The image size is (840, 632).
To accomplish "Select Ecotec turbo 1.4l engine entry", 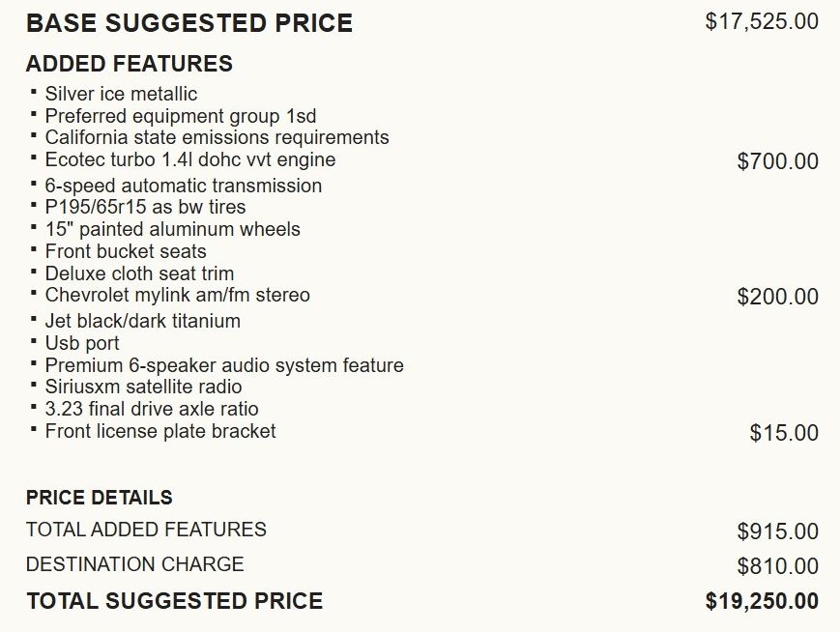I will point(189,159).
